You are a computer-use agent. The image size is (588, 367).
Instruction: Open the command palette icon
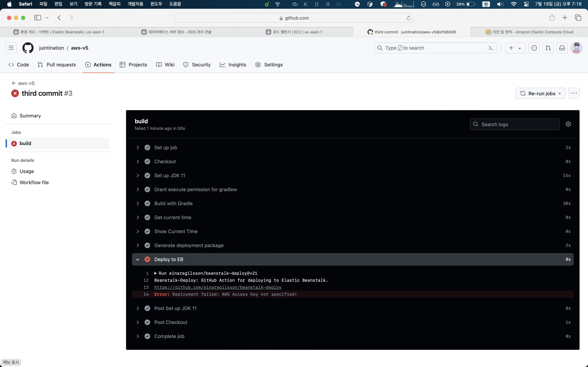(x=491, y=48)
